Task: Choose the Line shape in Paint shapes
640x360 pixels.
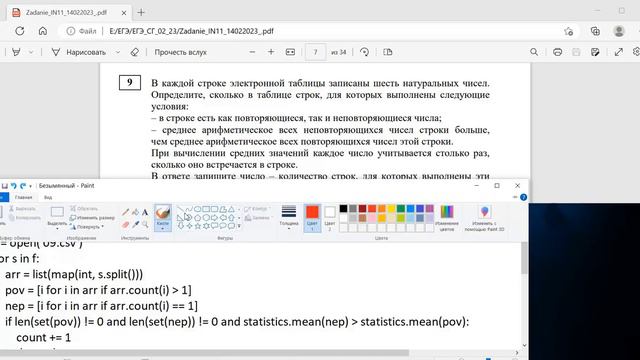Action: [180, 209]
